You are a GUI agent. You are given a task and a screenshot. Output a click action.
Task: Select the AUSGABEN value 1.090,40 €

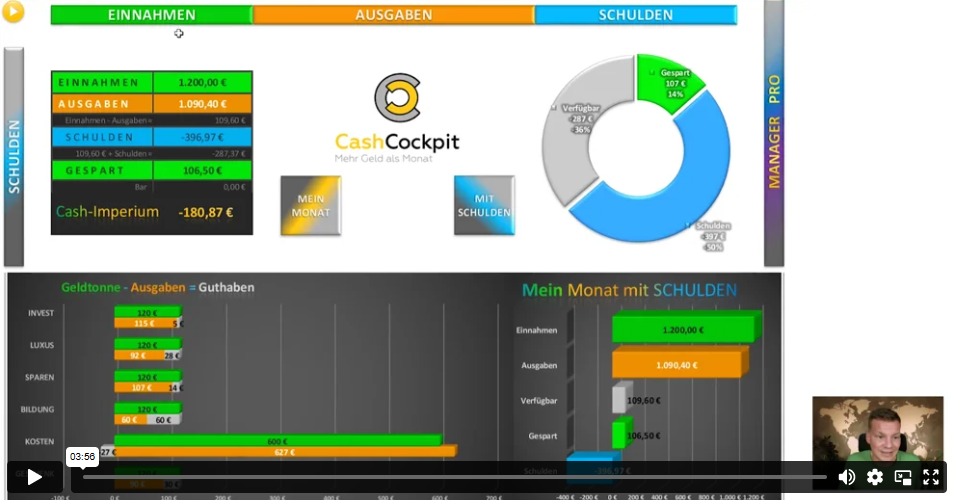pos(202,104)
